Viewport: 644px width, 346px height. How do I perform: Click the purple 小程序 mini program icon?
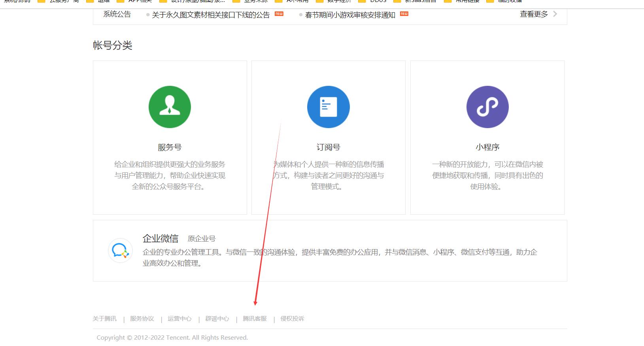487,107
